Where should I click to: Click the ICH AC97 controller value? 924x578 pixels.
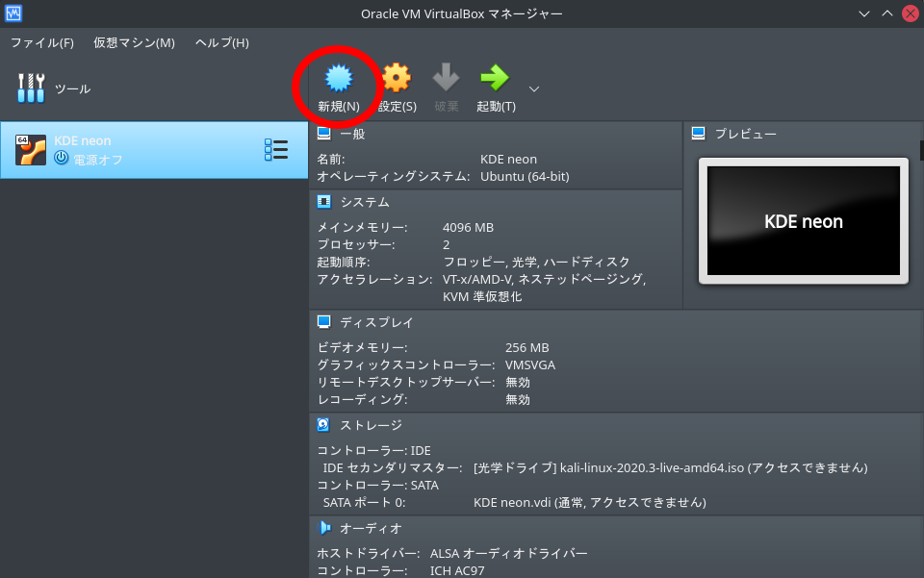(457, 571)
